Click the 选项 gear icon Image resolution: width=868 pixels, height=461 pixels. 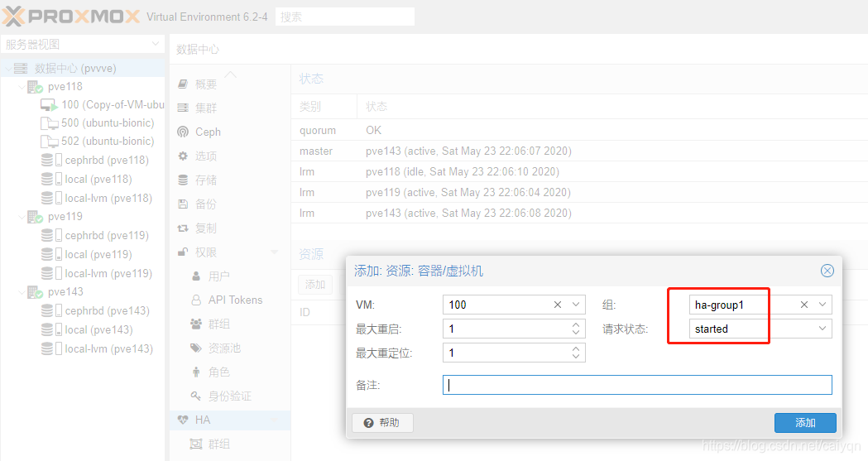click(183, 156)
